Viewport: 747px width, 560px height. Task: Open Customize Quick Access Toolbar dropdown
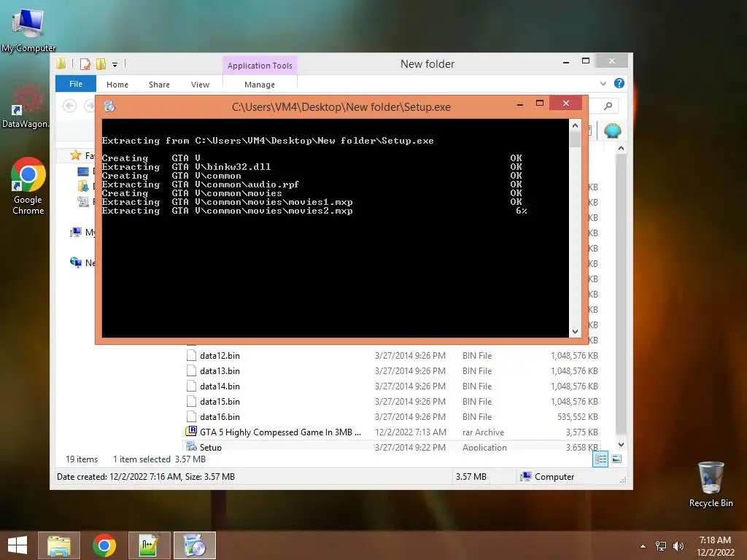pyautogui.click(x=115, y=64)
